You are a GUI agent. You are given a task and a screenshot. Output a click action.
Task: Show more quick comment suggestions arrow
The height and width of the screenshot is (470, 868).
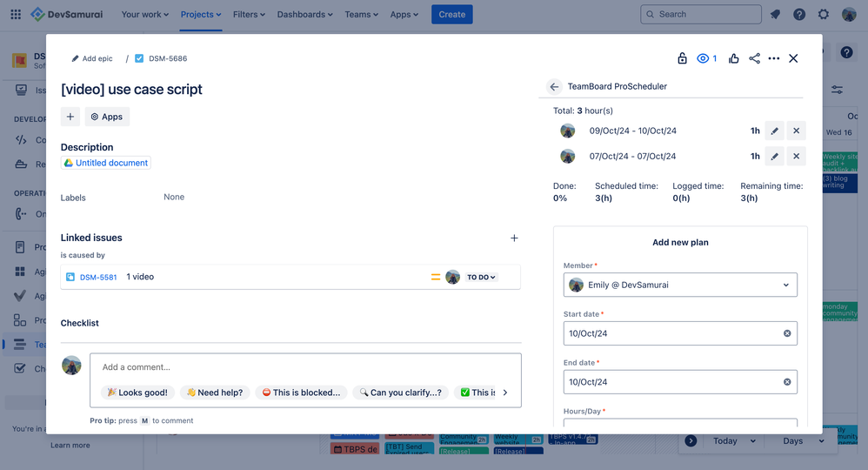coord(504,393)
